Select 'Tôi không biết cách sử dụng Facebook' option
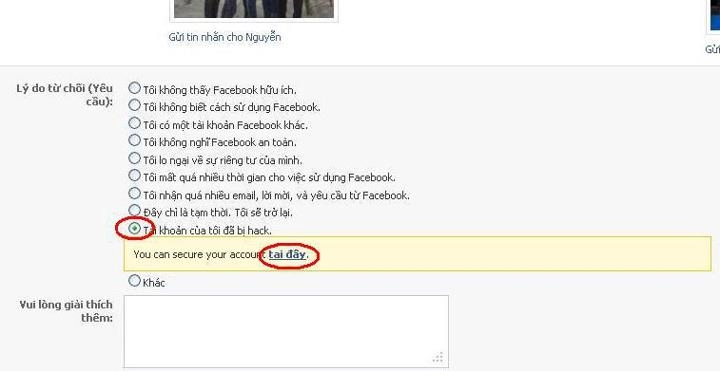The image size is (720, 371). [135, 105]
